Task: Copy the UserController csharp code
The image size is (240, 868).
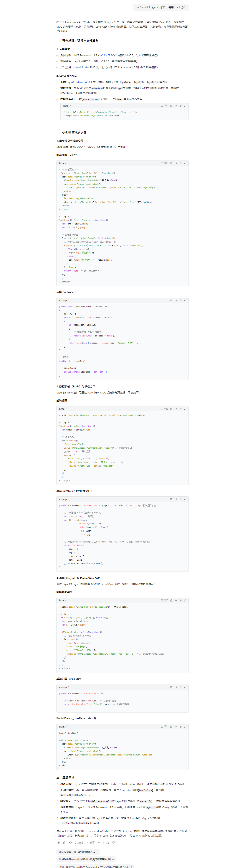Action: click(x=171, y=300)
